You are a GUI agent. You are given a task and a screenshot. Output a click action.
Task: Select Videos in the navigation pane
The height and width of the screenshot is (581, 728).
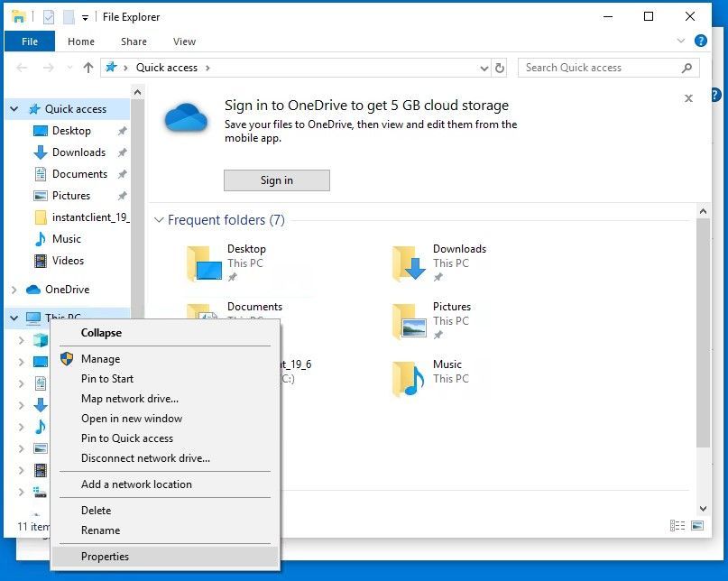[x=68, y=261]
